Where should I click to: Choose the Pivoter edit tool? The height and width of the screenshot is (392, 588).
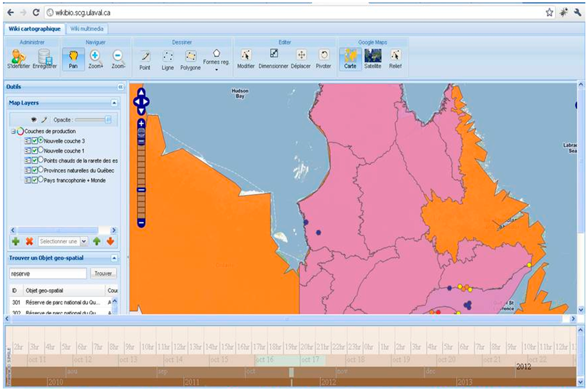pyautogui.click(x=324, y=59)
